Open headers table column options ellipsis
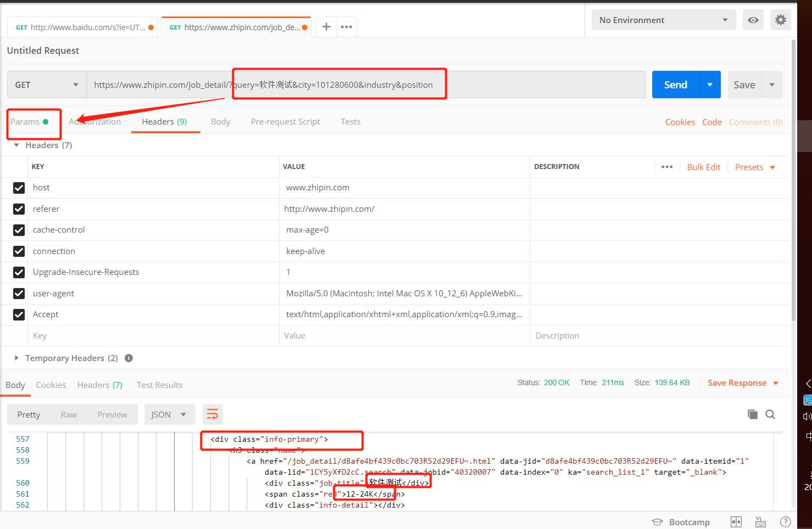This screenshot has width=812, height=529. (x=667, y=167)
